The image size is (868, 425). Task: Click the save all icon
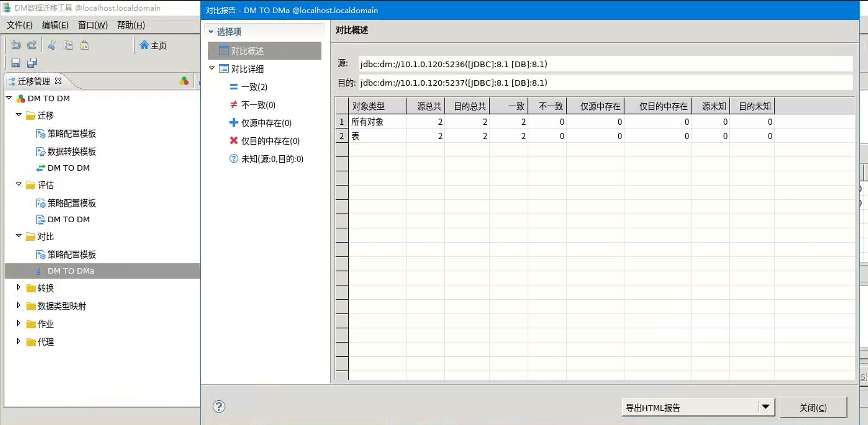[32, 63]
